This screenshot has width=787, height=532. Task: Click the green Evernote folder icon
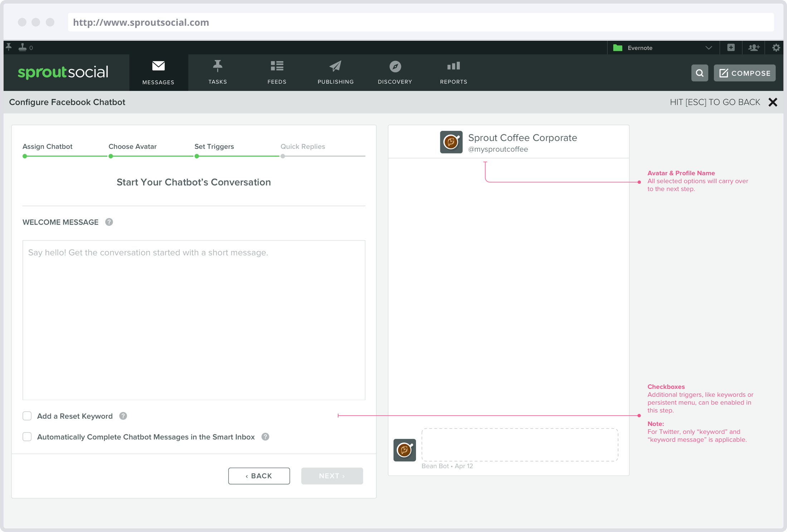coord(618,48)
